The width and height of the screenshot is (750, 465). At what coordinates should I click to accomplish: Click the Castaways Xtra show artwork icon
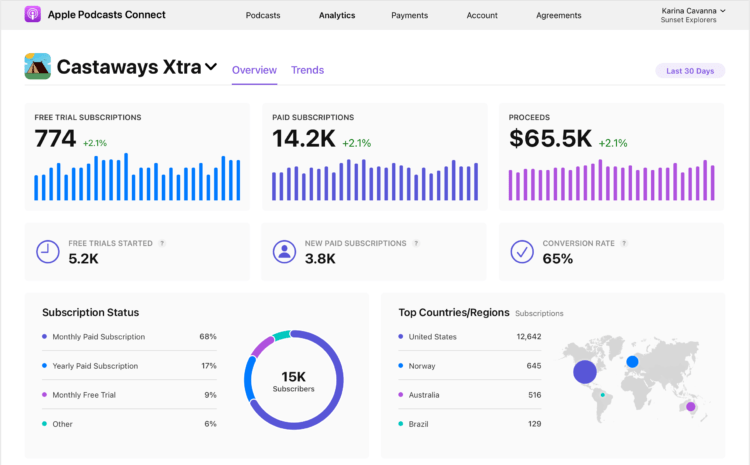[x=38, y=66]
